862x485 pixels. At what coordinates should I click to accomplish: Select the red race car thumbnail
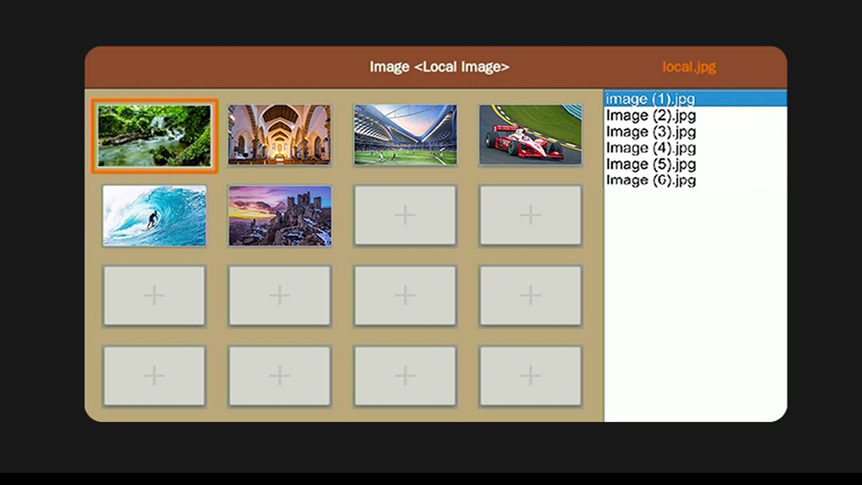(531, 135)
